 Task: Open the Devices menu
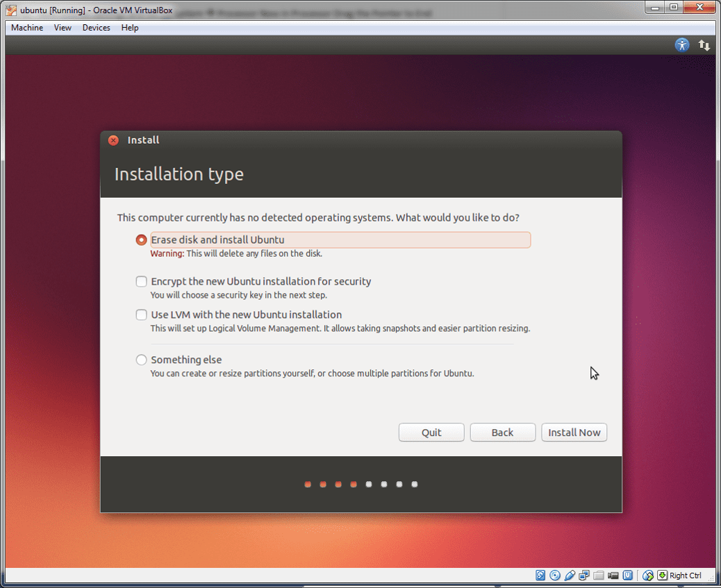pyautogui.click(x=96, y=28)
